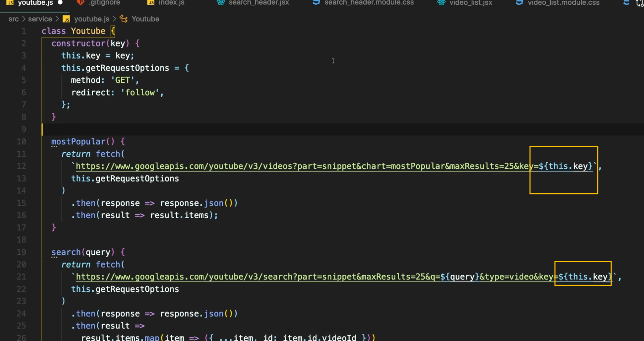
Task: Click the React icon on video_list.jsx tab
Action: [441, 2]
